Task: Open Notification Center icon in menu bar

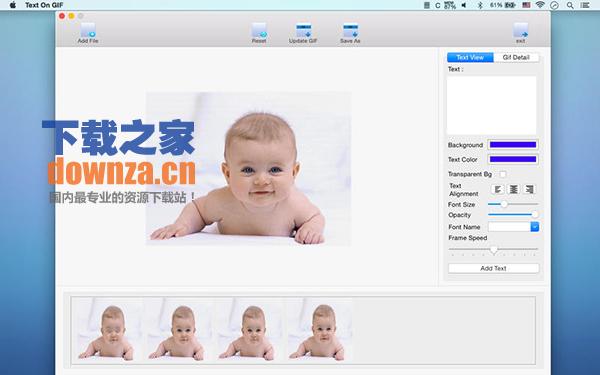Action: (x=585, y=5)
